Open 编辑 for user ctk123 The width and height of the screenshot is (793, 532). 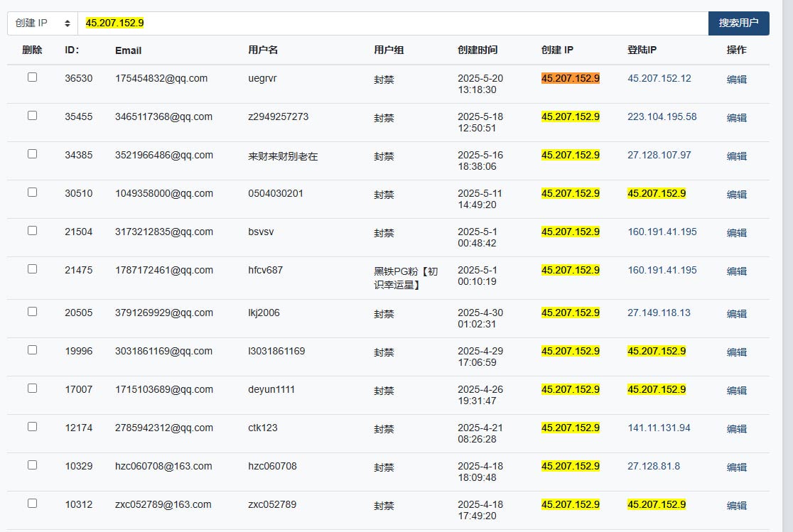click(x=736, y=429)
